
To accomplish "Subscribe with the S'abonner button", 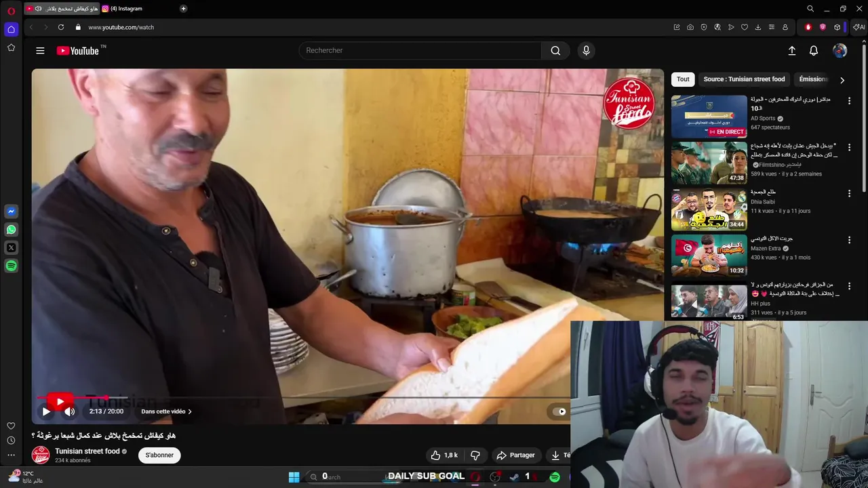I will tap(159, 455).
